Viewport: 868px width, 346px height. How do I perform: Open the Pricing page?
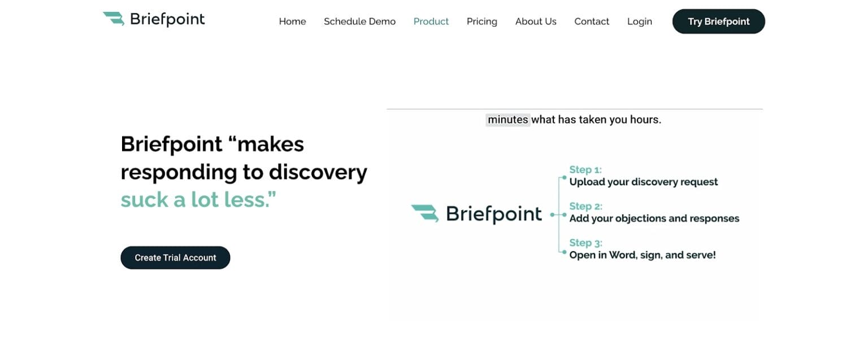pos(482,21)
